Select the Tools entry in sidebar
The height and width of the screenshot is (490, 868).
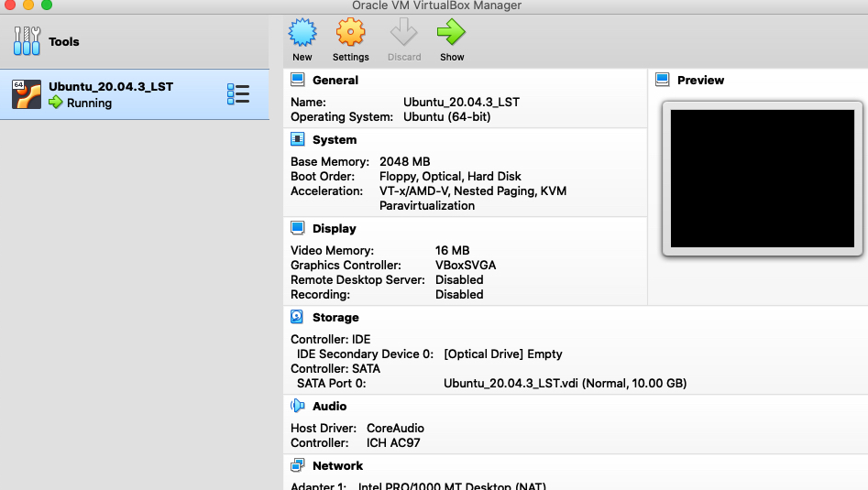pos(135,41)
